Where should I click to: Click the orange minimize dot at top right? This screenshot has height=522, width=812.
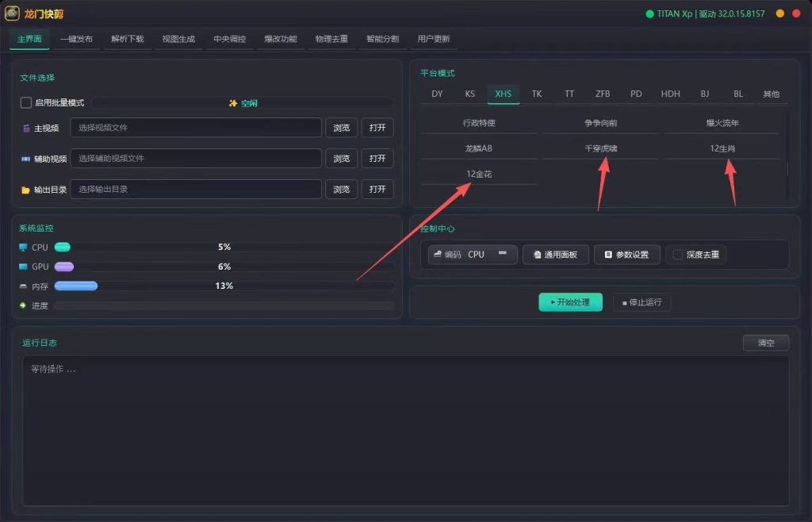point(780,13)
